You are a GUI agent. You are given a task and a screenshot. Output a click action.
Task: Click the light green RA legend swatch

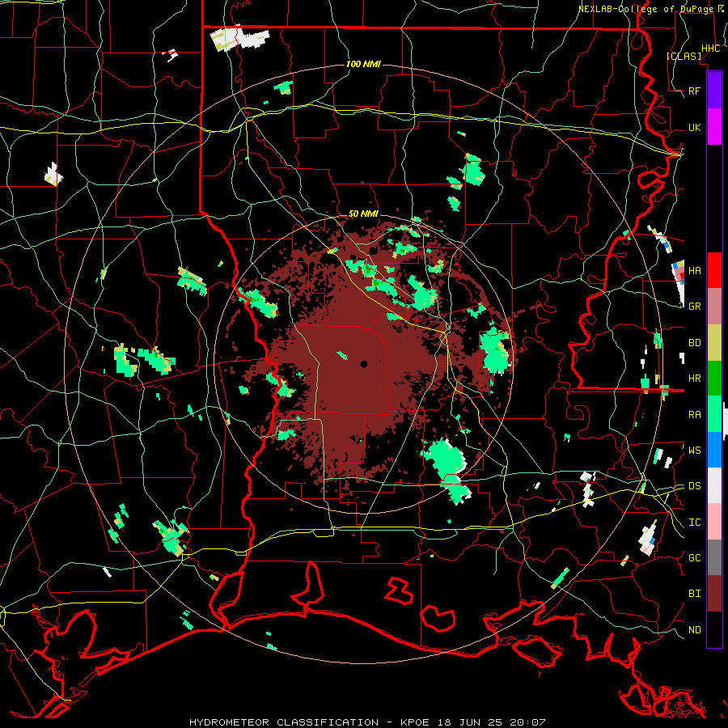click(x=714, y=413)
